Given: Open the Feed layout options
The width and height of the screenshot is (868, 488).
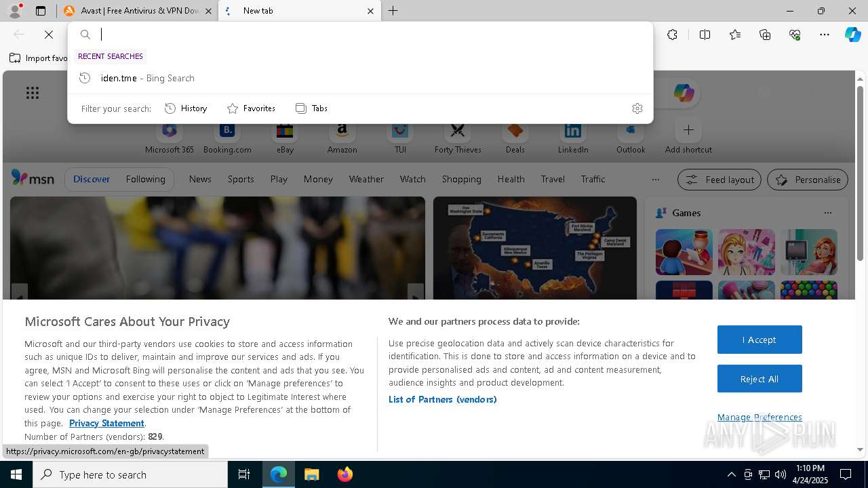Looking at the screenshot, I should tap(719, 180).
